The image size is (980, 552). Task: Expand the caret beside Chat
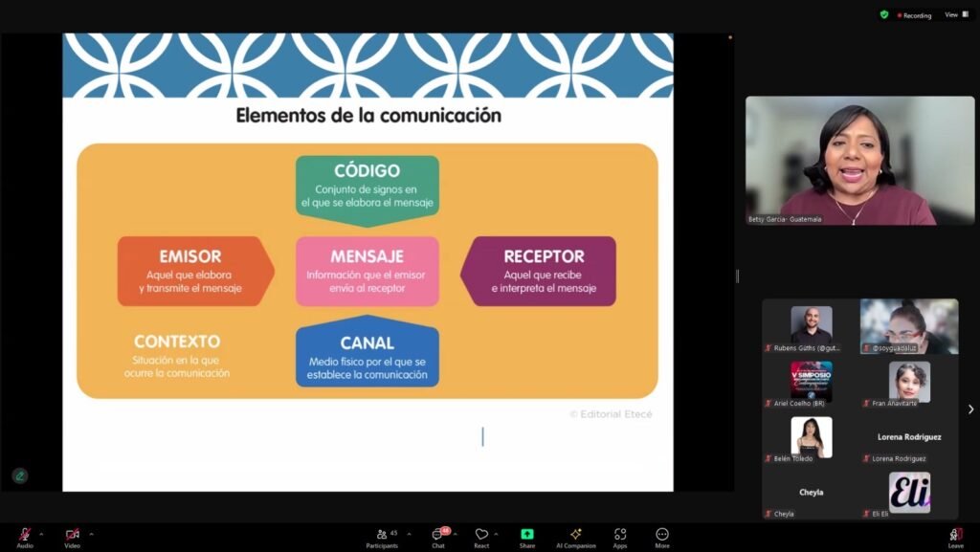click(x=455, y=534)
